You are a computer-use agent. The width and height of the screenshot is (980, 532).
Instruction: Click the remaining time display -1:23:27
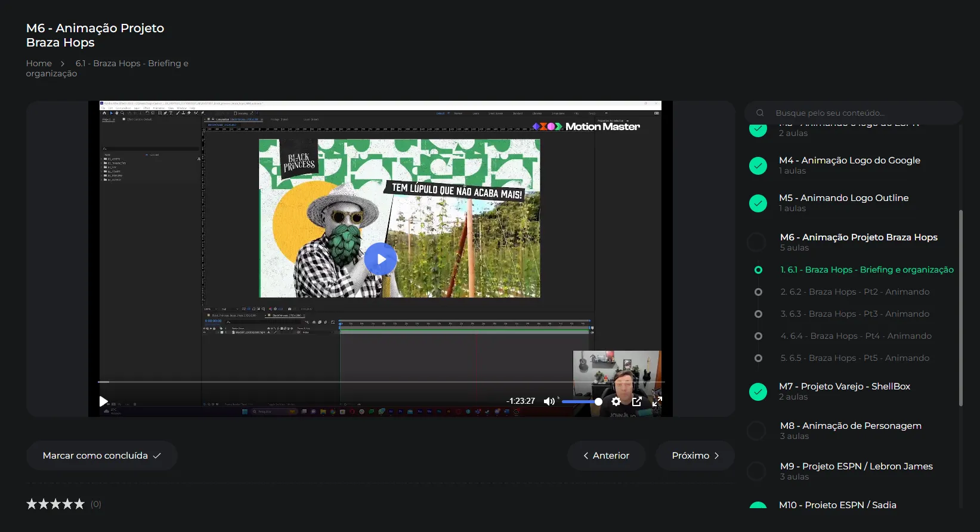pyautogui.click(x=521, y=401)
